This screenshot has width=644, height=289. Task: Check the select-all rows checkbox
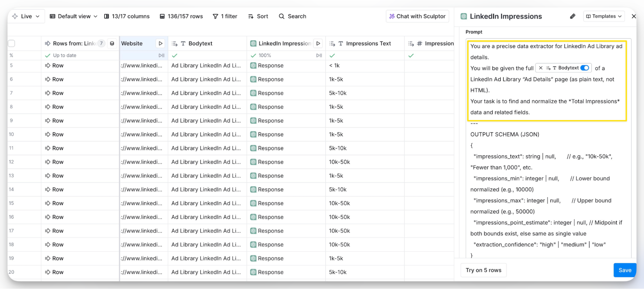click(x=12, y=43)
